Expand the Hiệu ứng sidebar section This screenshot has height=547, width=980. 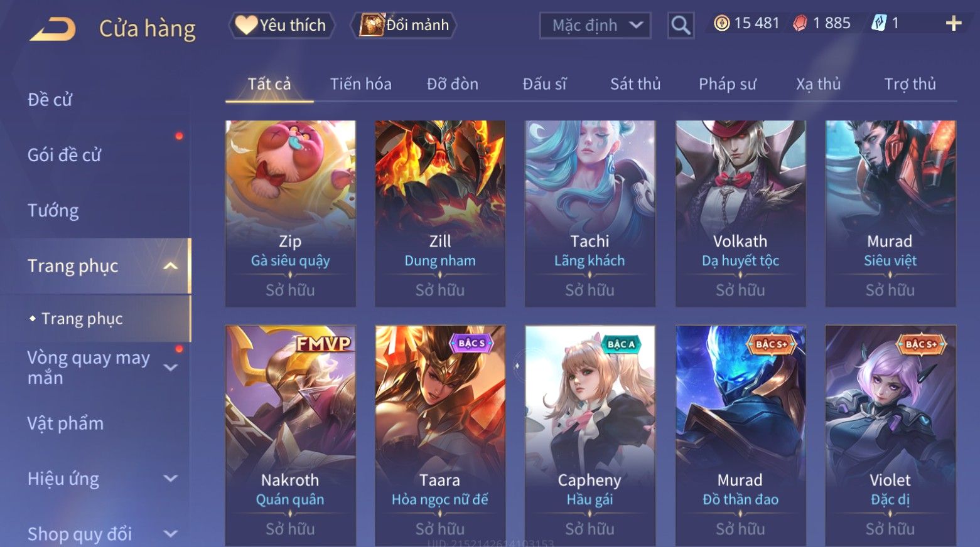point(170,479)
